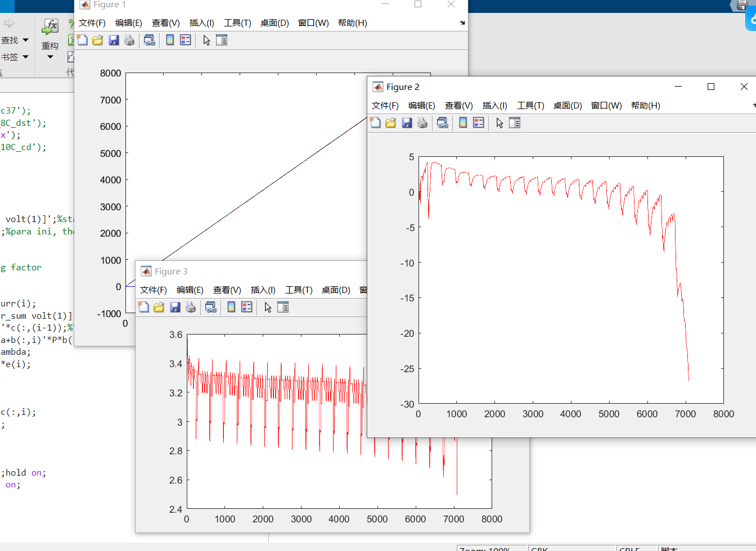Image resolution: width=756 pixels, height=551 pixels.
Task: Toggle Edit Plot mode in Figure 2
Action: tap(499, 123)
